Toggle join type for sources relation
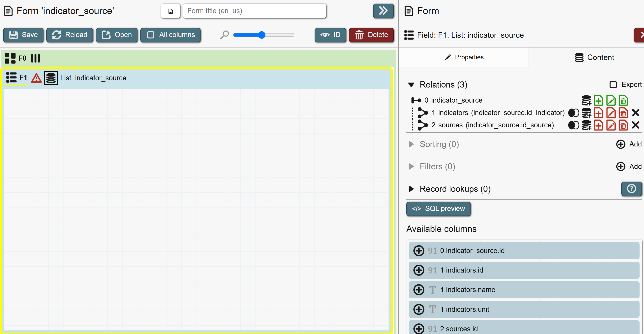Viewport: 644px width, 334px height. [573, 125]
